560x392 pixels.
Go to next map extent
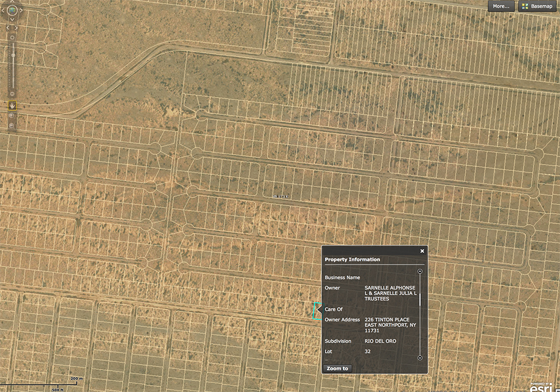(16, 27)
